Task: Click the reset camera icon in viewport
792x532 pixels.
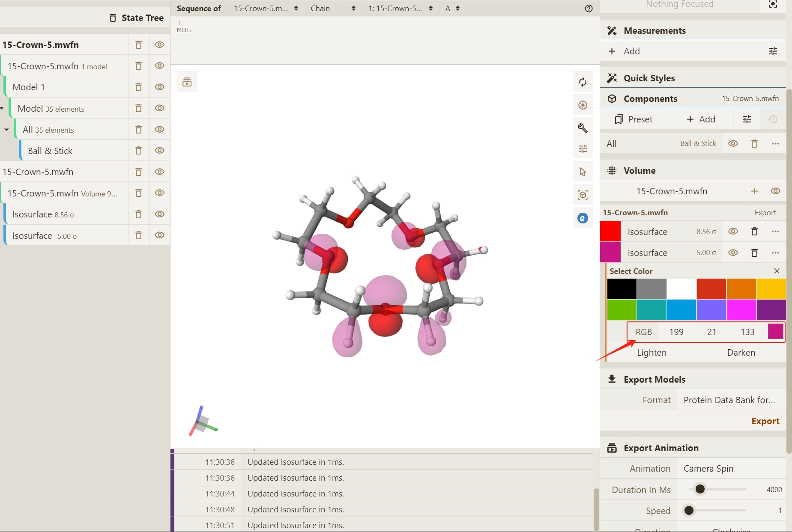Action: 583,82
